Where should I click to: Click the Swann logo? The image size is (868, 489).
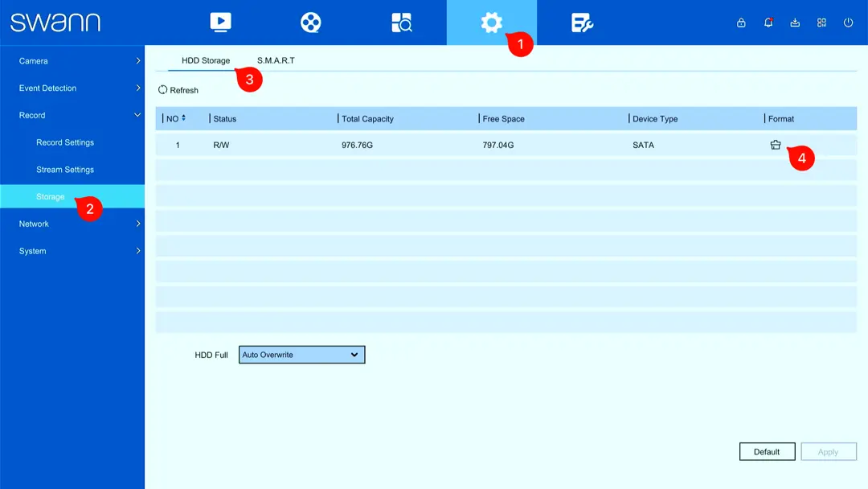pos(55,23)
